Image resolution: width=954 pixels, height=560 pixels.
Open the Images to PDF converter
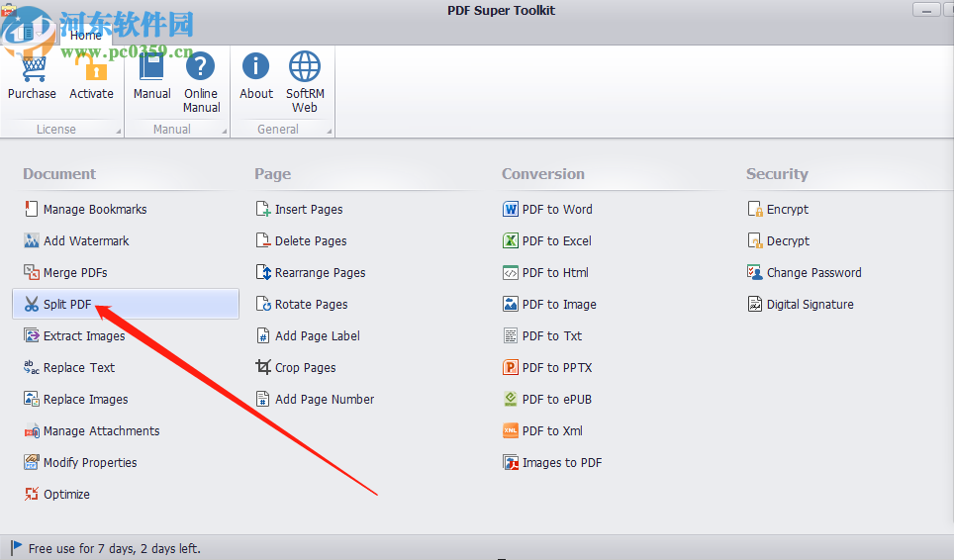tap(552, 463)
